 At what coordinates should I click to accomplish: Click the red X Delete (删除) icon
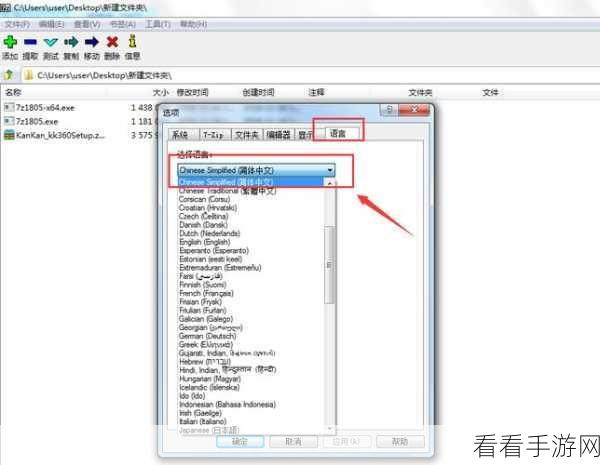click(x=112, y=42)
